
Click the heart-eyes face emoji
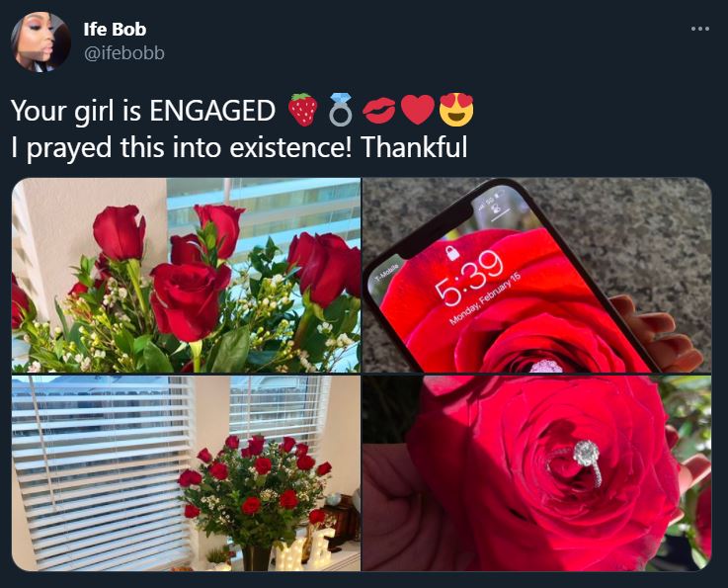click(456, 110)
